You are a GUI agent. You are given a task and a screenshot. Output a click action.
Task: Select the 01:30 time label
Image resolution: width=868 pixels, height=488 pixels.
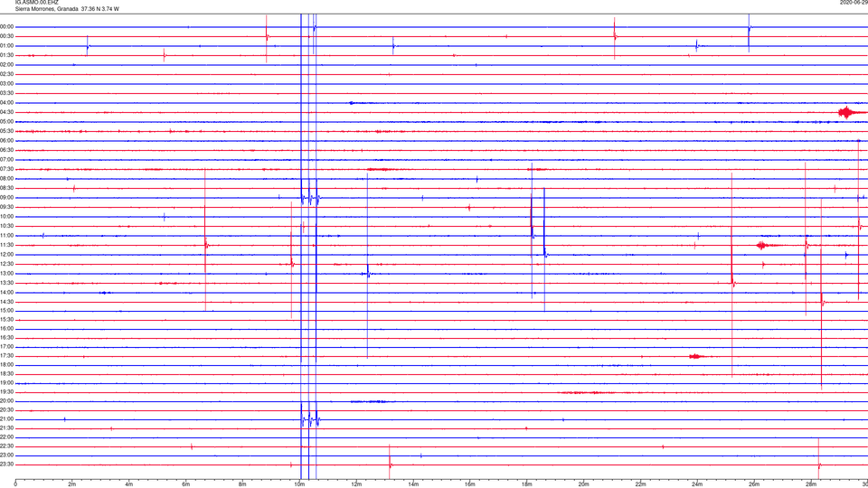(7, 55)
